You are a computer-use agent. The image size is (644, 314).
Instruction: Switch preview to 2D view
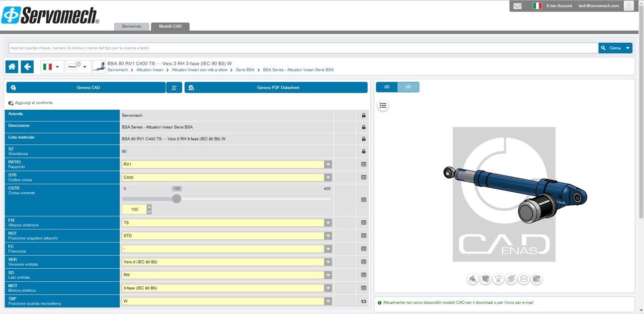pos(408,87)
